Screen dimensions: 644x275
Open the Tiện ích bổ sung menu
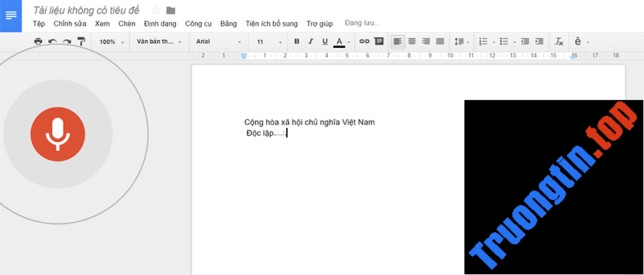click(x=271, y=24)
